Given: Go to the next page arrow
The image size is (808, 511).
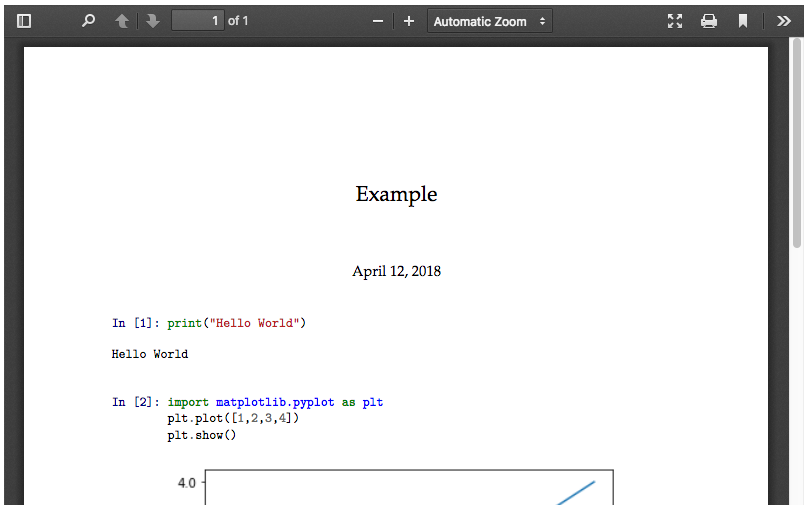Looking at the screenshot, I should click(x=153, y=21).
